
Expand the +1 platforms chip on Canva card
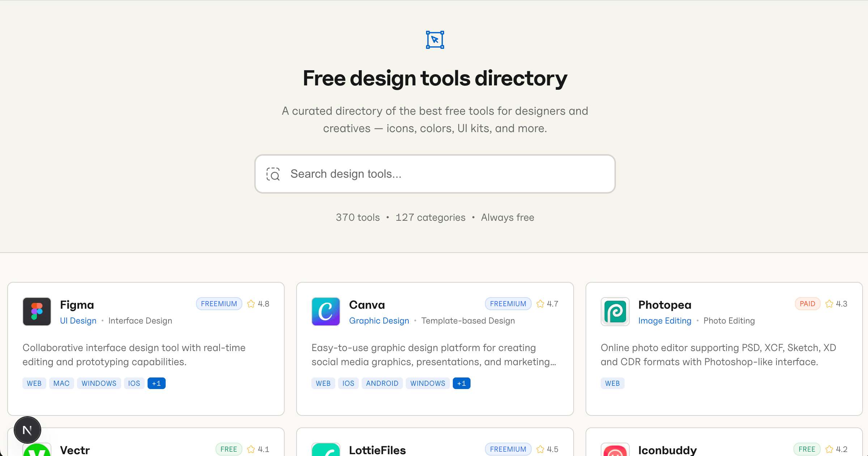pos(461,383)
